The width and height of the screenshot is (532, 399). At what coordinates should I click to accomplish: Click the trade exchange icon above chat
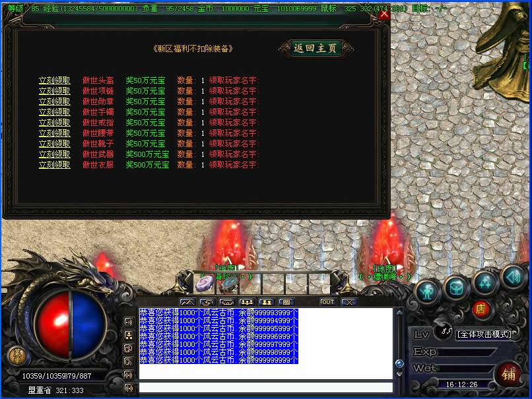(207, 302)
